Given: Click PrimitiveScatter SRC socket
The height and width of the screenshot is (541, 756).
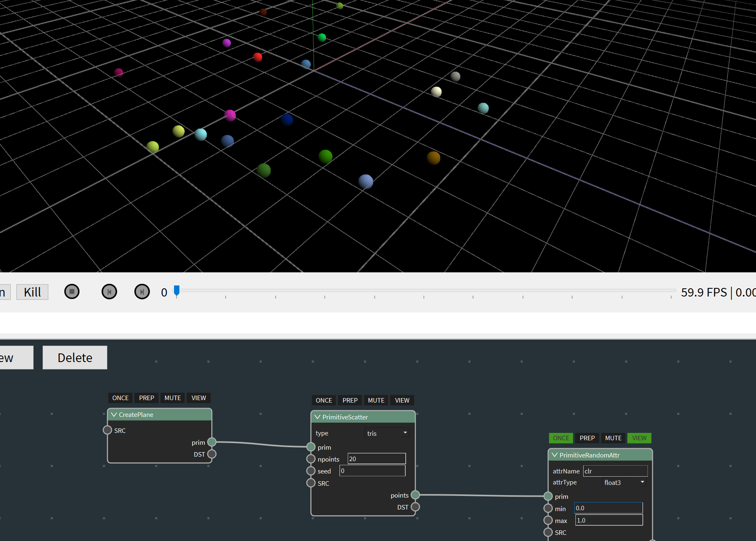Looking at the screenshot, I should coord(311,483).
